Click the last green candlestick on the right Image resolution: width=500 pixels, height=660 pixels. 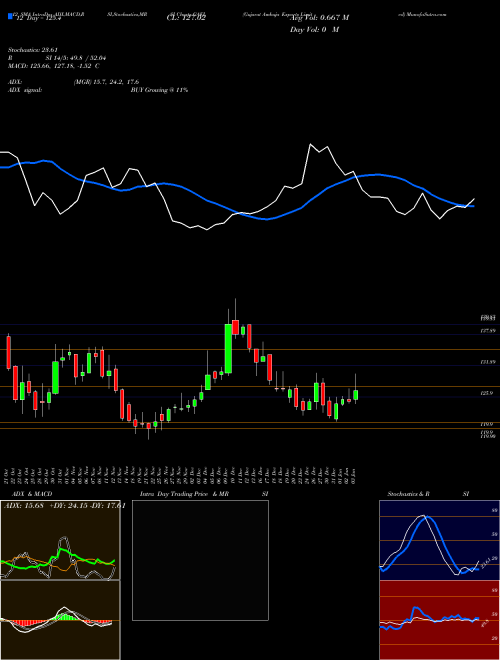click(356, 395)
